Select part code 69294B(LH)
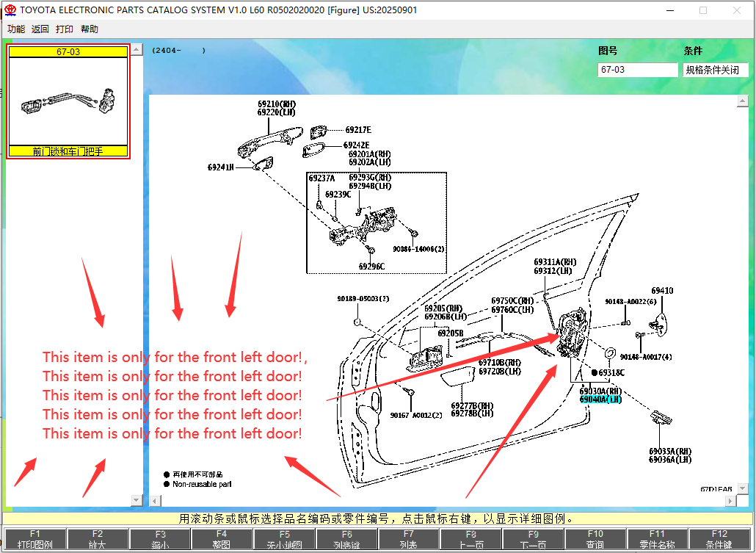The width and height of the screenshot is (756, 553). click(370, 187)
